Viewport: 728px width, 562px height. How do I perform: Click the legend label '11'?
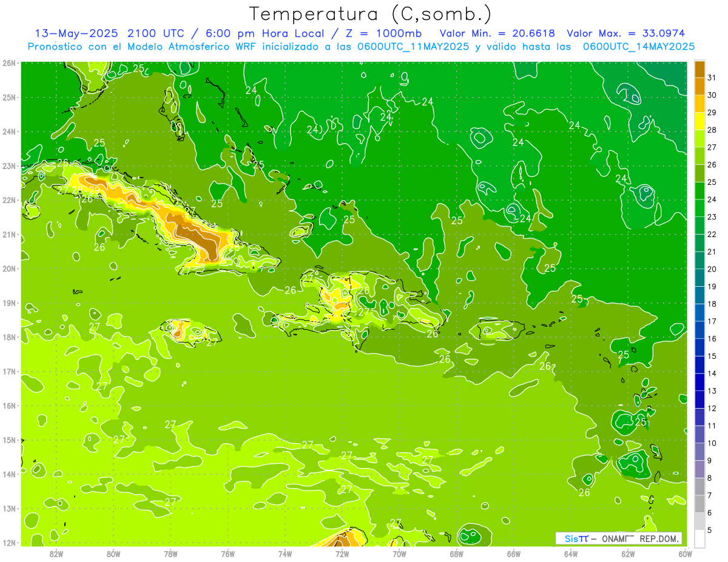tap(712, 426)
